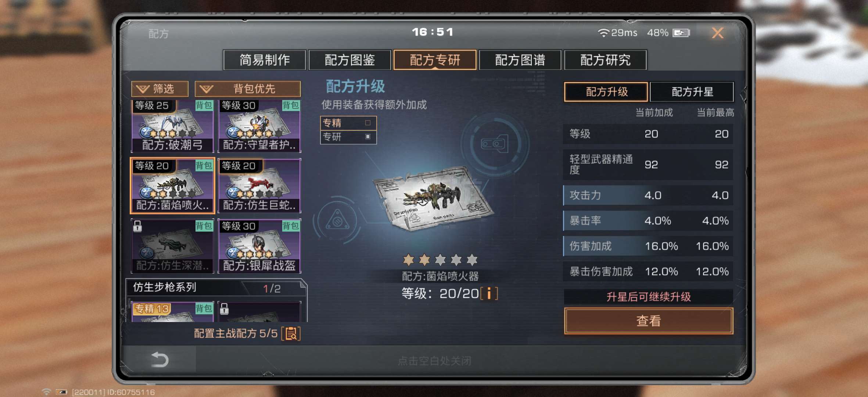
Task: Switch to the 配方图鉴 tab
Action: (x=349, y=60)
